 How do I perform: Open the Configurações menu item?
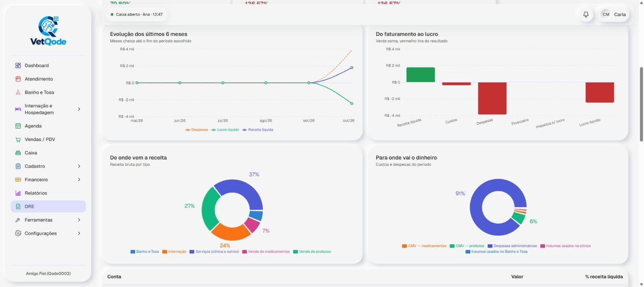(x=48, y=233)
